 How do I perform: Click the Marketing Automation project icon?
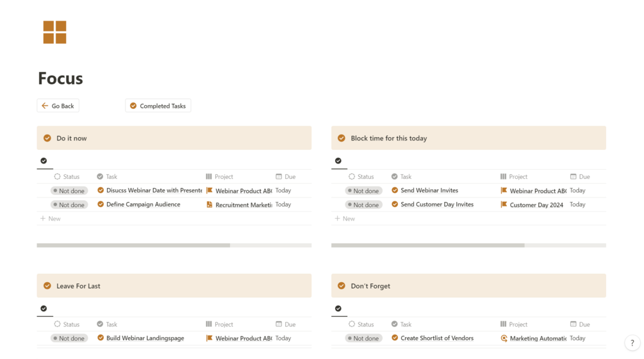pyautogui.click(x=504, y=338)
